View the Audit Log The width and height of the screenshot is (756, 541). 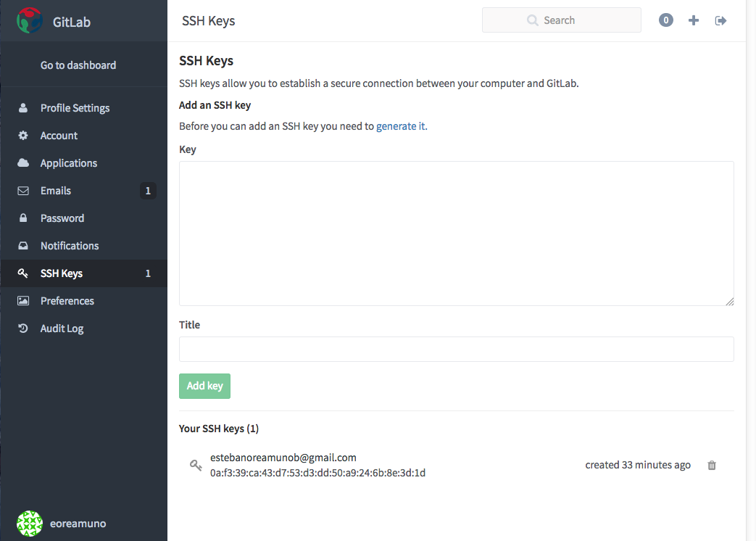click(x=62, y=329)
